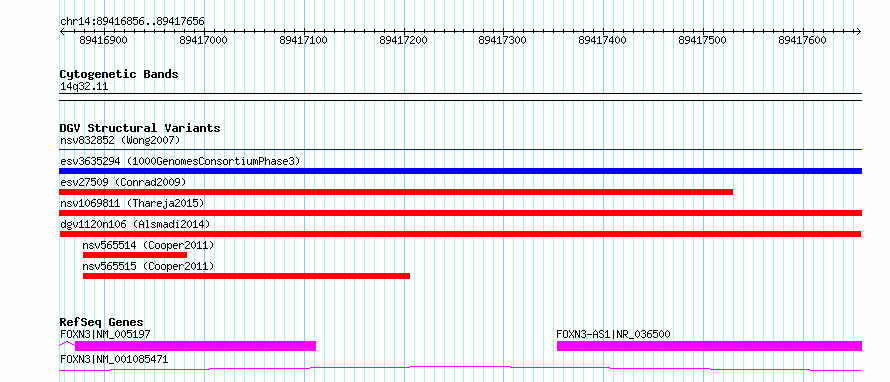Select the 89417500 ruler coordinate
The height and width of the screenshot is (382, 890).
coord(703,40)
